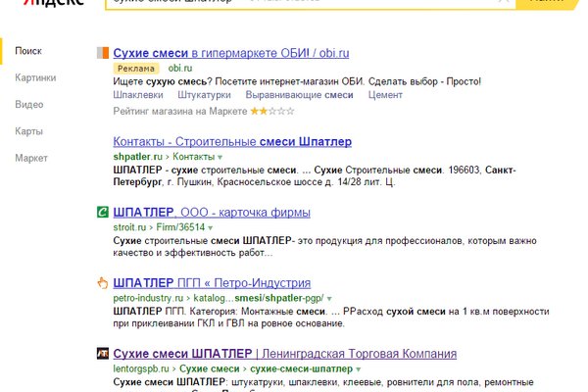Screen dimensions: 588x392
Task: Click the lentorgspb.ru domain link
Action: point(141,368)
